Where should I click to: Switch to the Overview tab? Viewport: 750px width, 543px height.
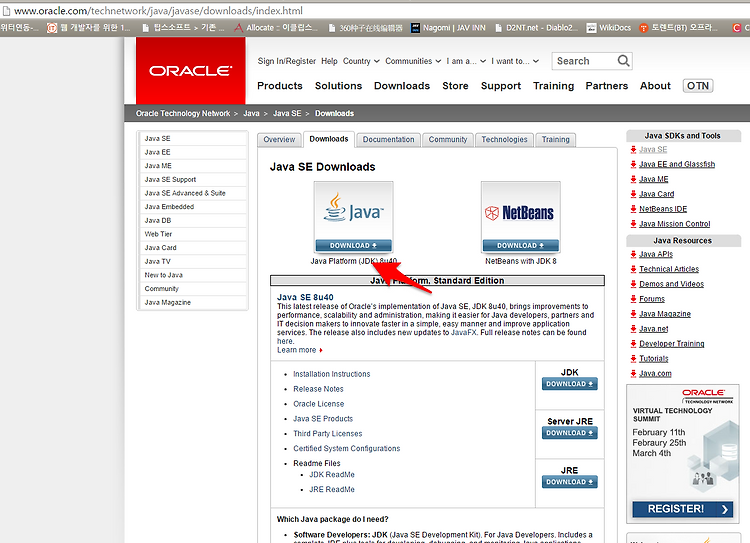[279, 140]
